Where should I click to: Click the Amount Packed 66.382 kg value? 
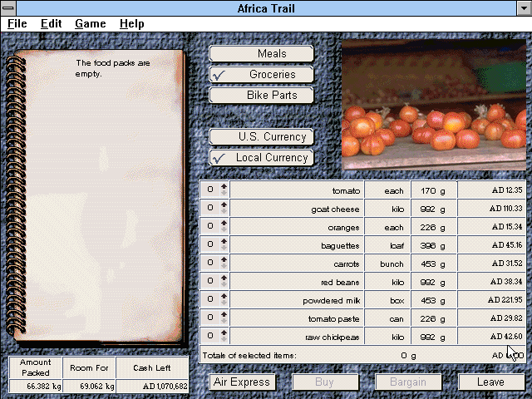pyautogui.click(x=44, y=387)
